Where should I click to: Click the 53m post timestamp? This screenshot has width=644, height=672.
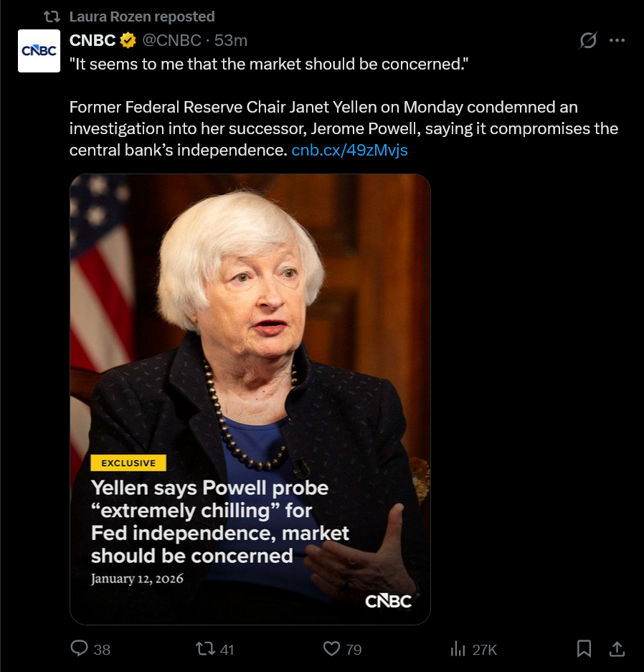click(230, 40)
